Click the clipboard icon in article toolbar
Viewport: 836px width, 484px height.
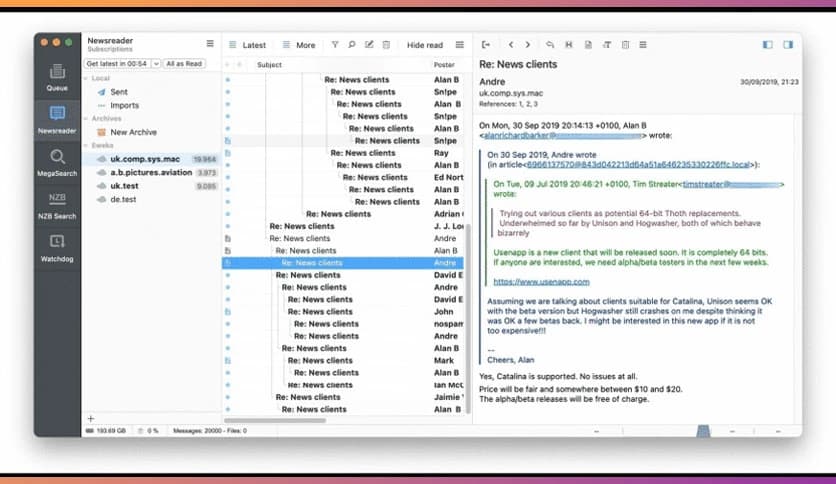(x=625, y=45)
